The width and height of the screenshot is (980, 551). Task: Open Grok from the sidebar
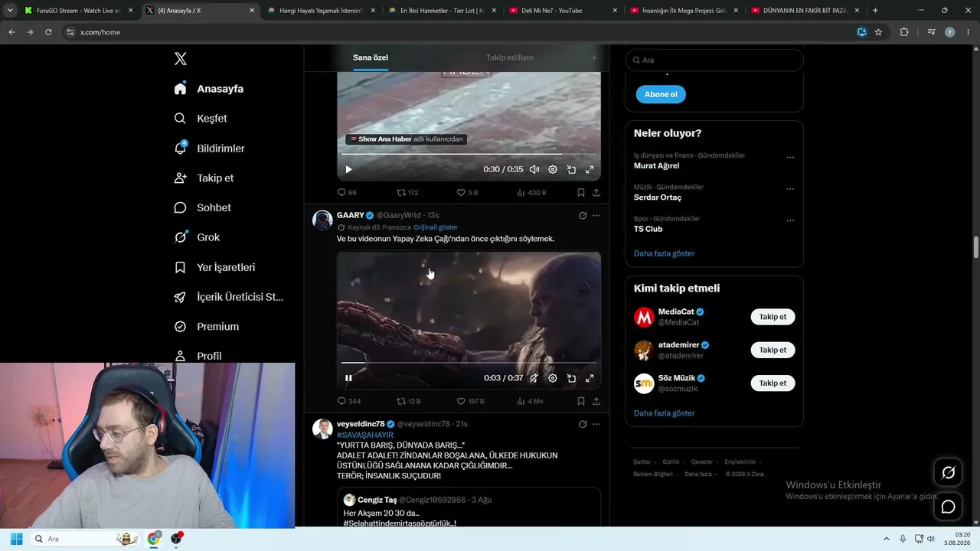click(197, 237)
